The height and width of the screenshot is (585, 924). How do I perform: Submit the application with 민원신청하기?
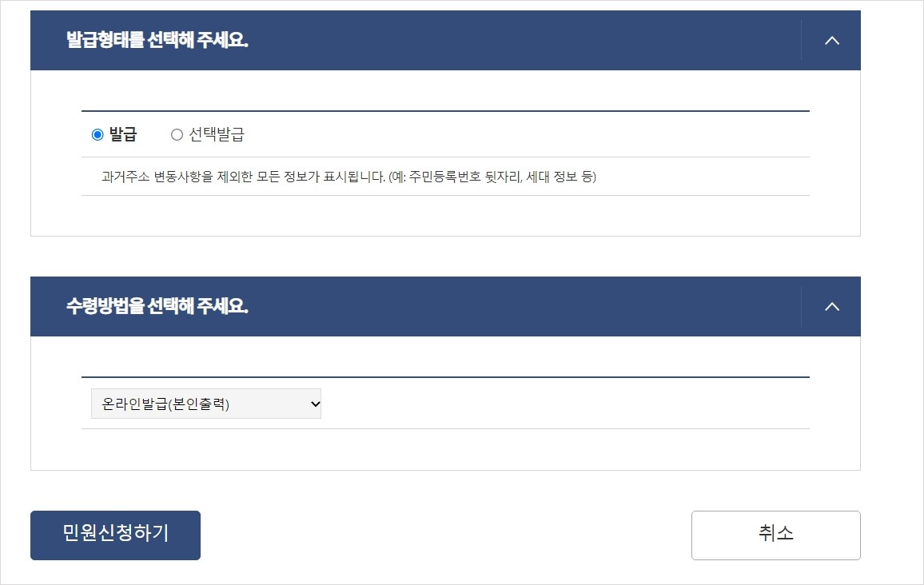click(x=115, y=535)
